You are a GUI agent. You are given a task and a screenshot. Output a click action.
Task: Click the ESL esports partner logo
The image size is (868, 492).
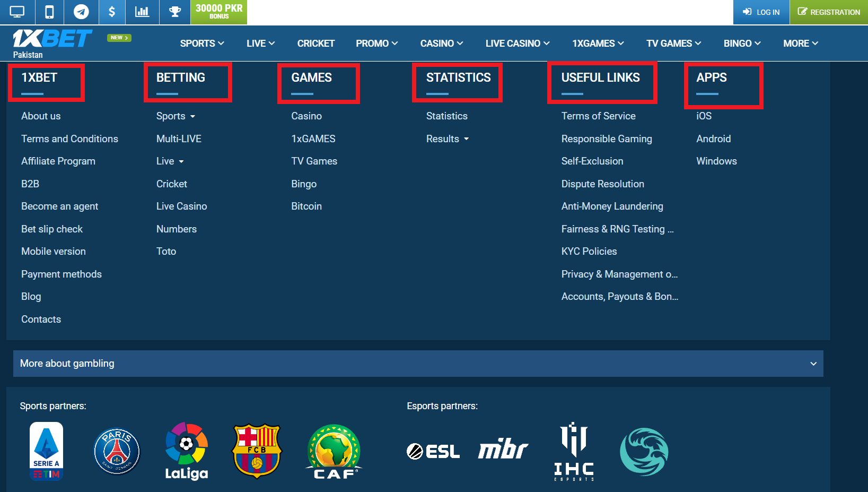[433, 452]
